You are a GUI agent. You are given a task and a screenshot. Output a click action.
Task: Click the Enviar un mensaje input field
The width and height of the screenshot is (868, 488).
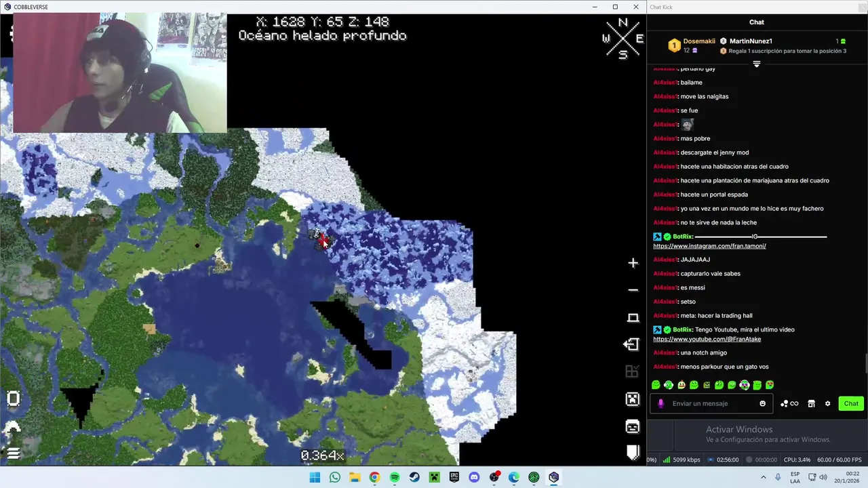[712, 403]
